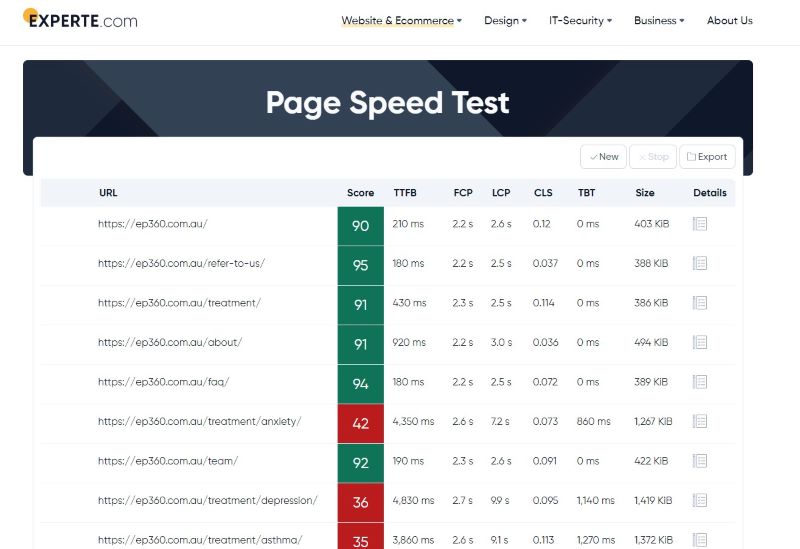Click the LCP column header

501,193
